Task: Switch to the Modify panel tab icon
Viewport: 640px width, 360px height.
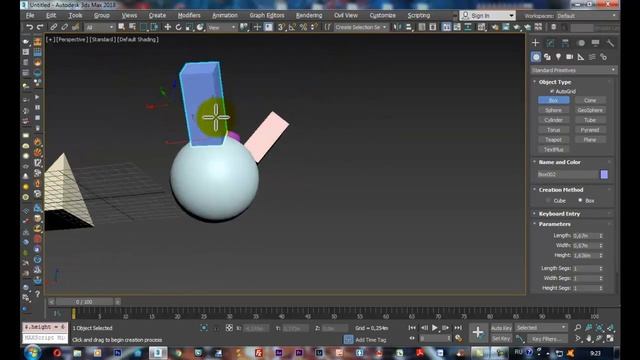Action: tap(551, 43)
